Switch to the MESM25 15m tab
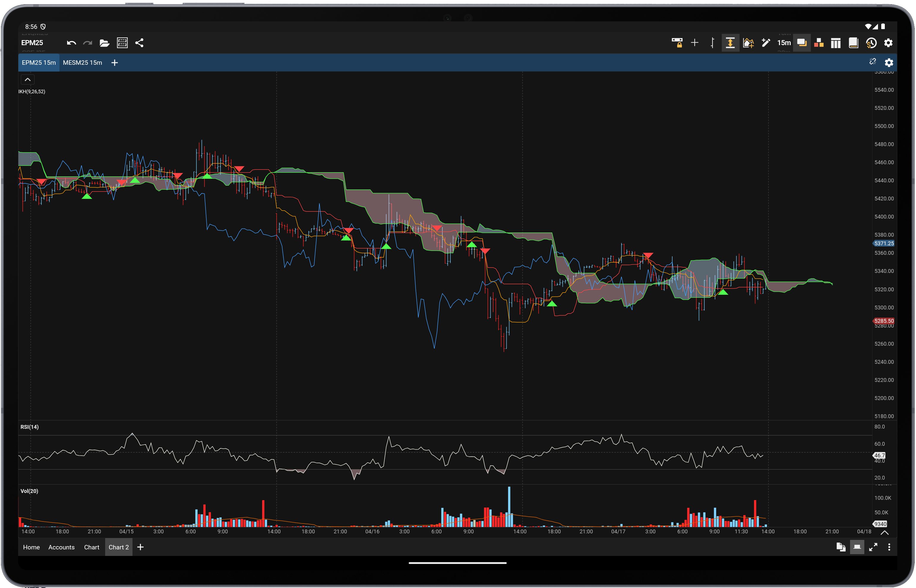 [83, 63]
